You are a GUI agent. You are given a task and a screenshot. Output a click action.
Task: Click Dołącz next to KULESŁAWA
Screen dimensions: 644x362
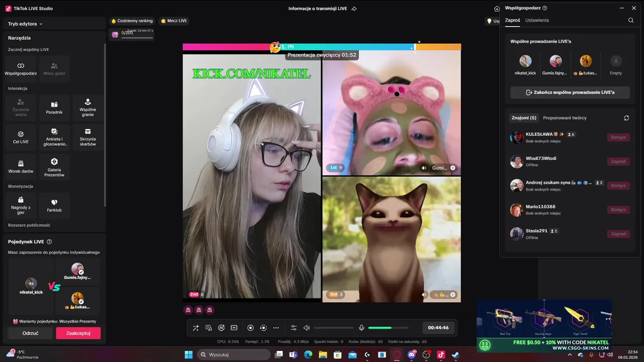tap(618, 137)
